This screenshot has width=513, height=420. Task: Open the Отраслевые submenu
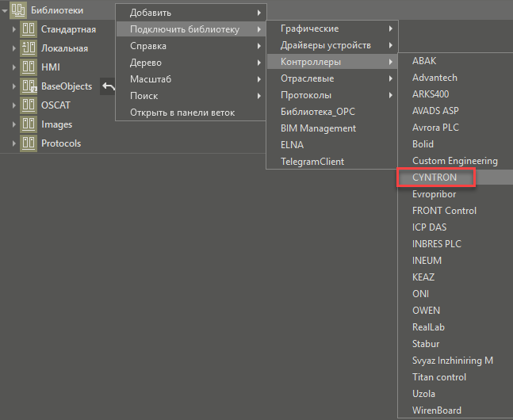(332, 78)
